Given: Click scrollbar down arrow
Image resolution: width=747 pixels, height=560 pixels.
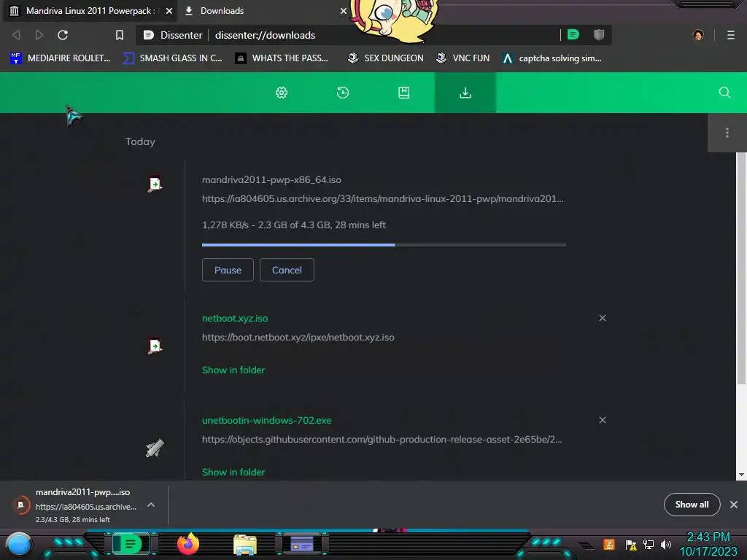Looking at the screenshot, I should (x=741, y=475).
